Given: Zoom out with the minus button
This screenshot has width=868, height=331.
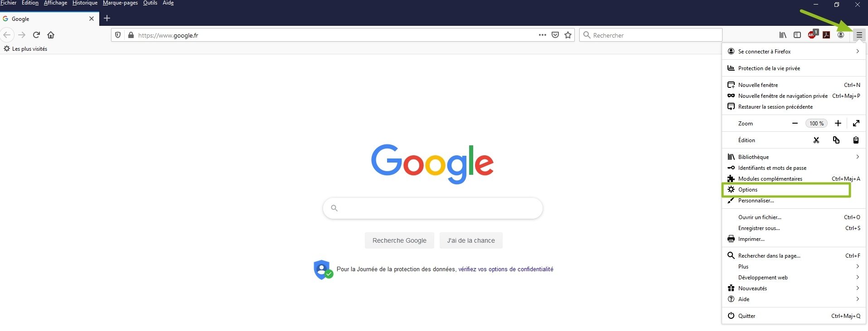Looking at the screenshot, I should click(795, 123).
